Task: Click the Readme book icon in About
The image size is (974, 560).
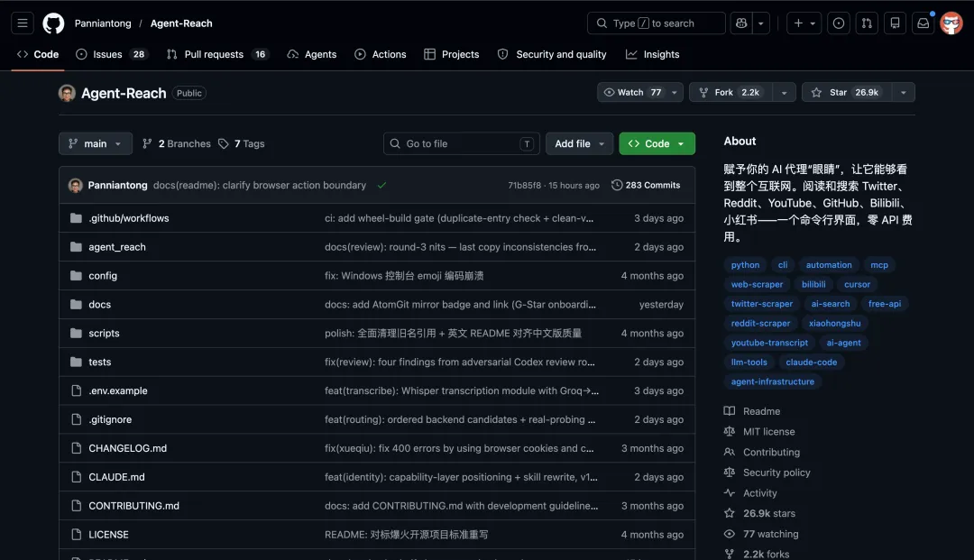Action: pyautogui.click(x=730, y=411)
